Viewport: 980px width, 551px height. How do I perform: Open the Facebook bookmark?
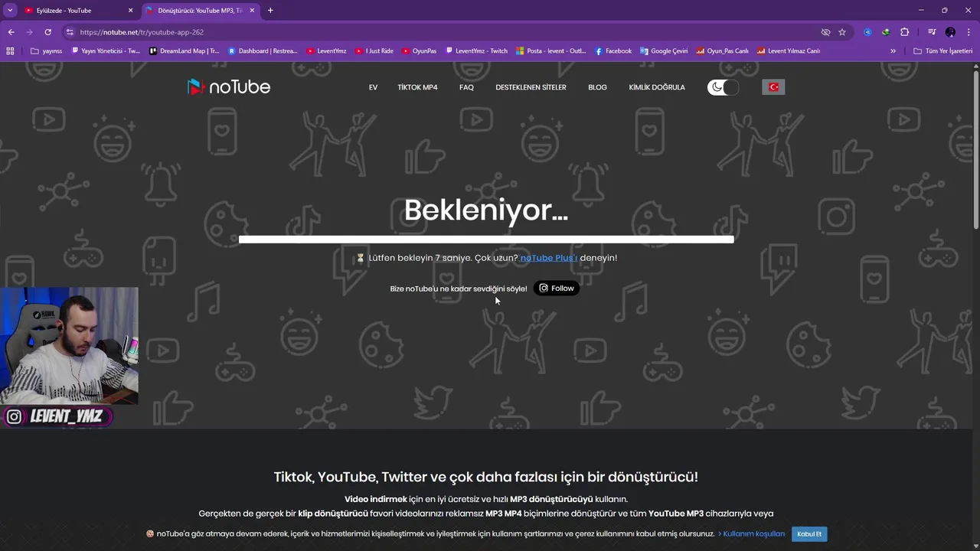(x=613, y=51)
